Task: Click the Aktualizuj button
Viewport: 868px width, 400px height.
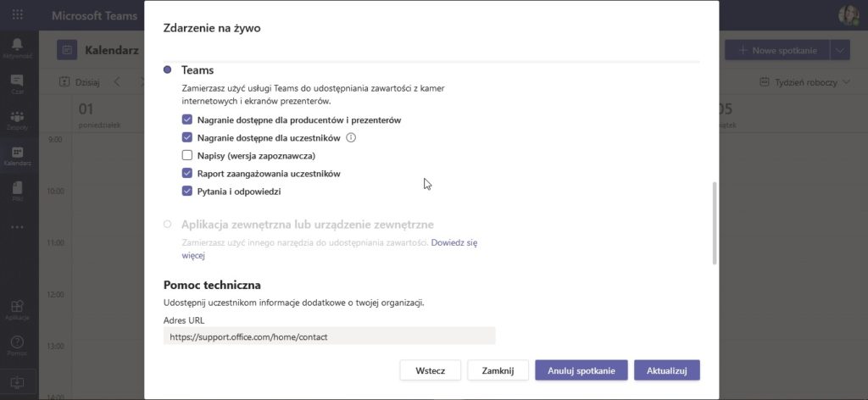Action: [x=667, y=370]
